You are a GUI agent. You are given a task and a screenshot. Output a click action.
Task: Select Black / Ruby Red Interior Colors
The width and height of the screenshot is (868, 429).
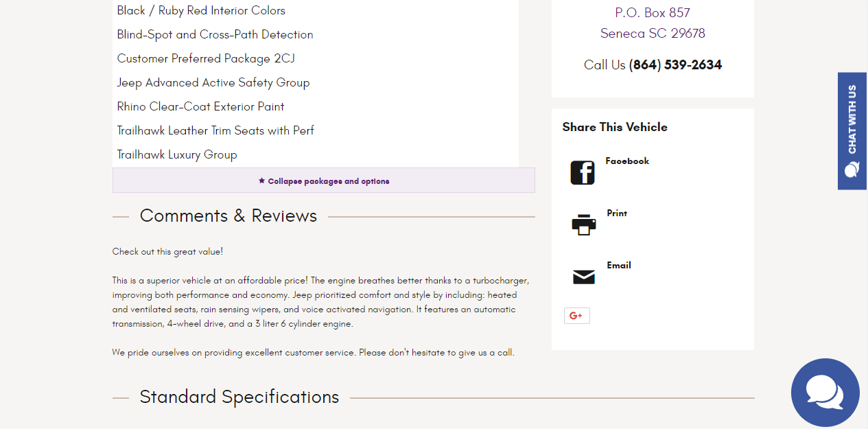point(201,10)
